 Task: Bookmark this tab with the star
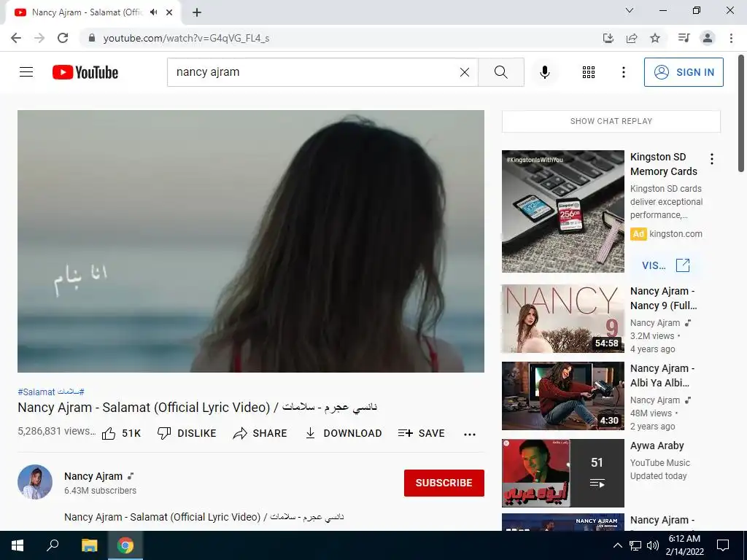[655, 38]
